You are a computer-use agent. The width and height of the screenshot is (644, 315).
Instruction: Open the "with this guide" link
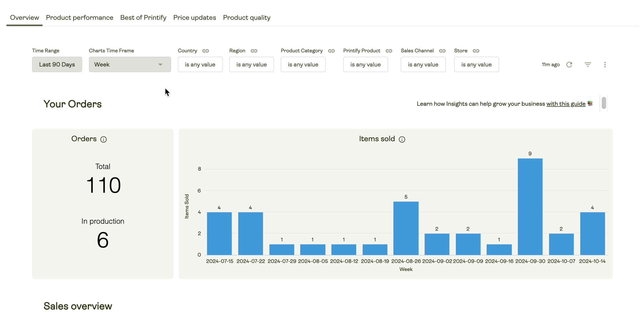coord(565,104)
